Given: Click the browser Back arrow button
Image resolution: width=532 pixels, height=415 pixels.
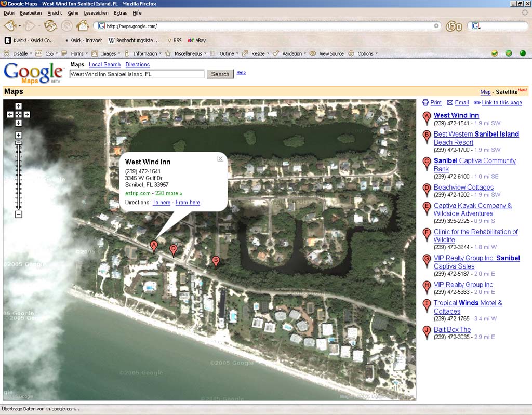Looking at the screenshot, I should [x=10, y=26].
